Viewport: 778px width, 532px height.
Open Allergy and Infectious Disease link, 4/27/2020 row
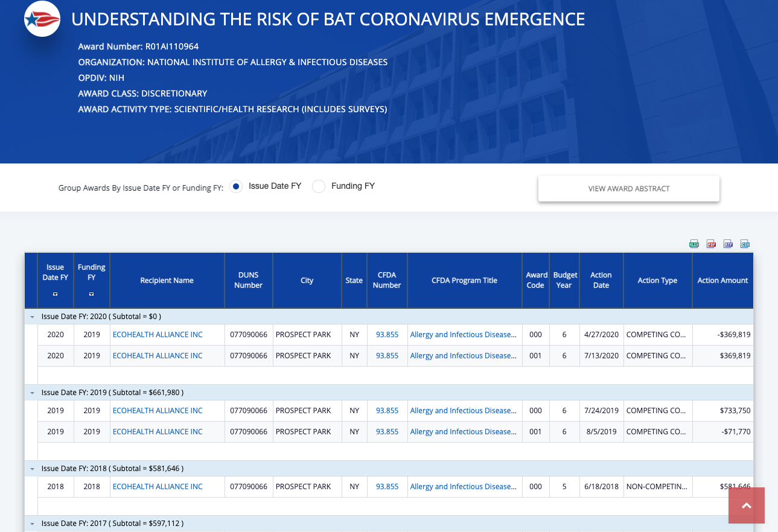pyautogui.click(x=464, y=335)
